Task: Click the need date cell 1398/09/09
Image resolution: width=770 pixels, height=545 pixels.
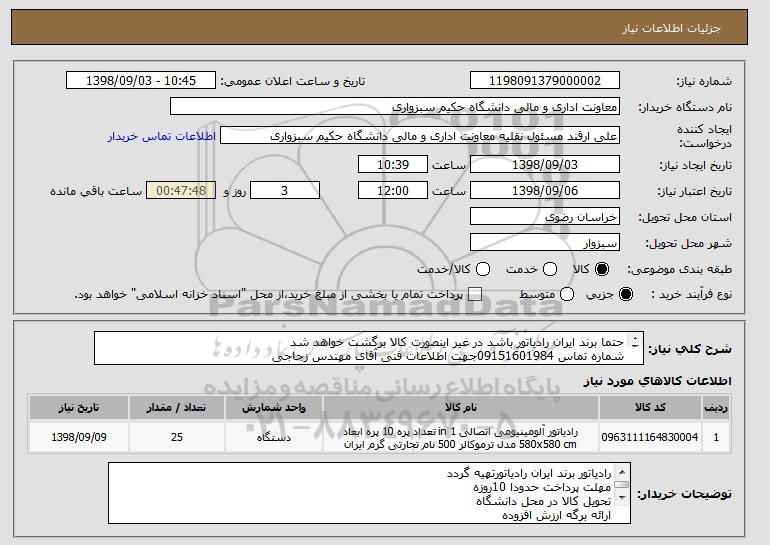Action: (x=79, y=437)
